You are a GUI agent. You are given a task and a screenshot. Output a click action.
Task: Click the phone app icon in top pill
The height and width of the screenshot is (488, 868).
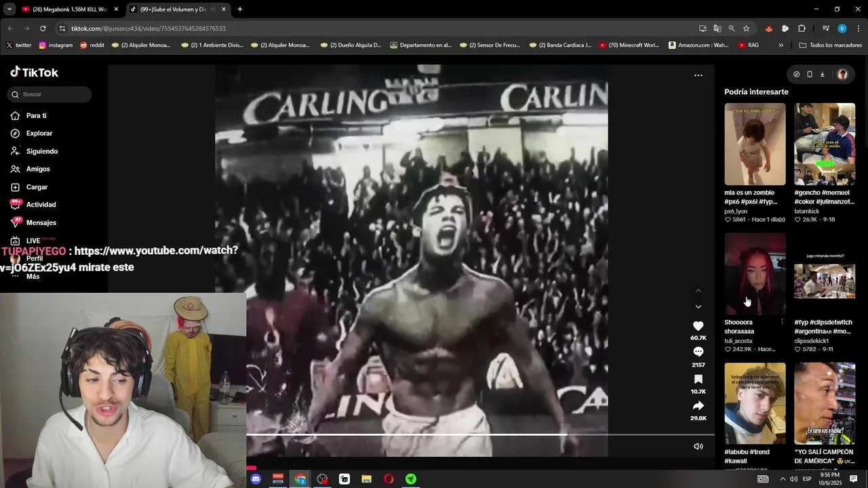click(x=809, y=75)
